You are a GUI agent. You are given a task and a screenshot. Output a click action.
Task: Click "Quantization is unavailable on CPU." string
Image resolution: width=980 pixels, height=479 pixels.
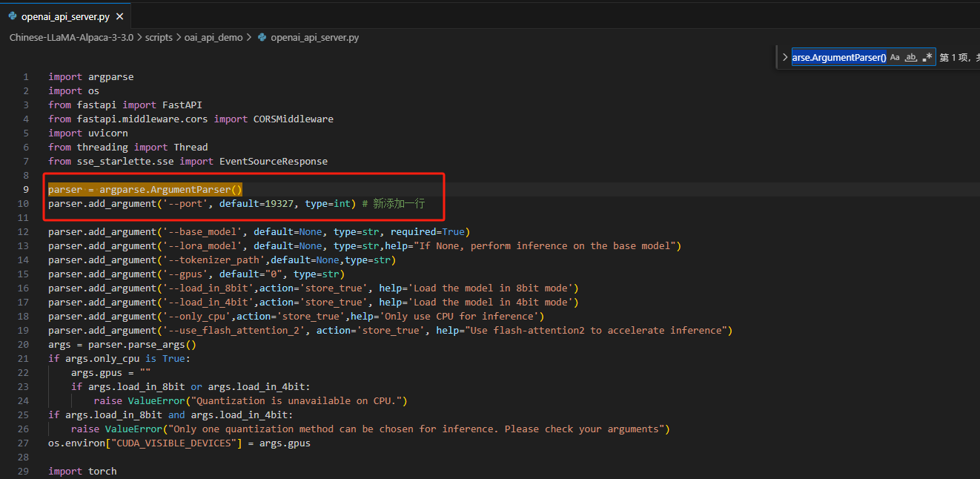(x=297, y=401)
